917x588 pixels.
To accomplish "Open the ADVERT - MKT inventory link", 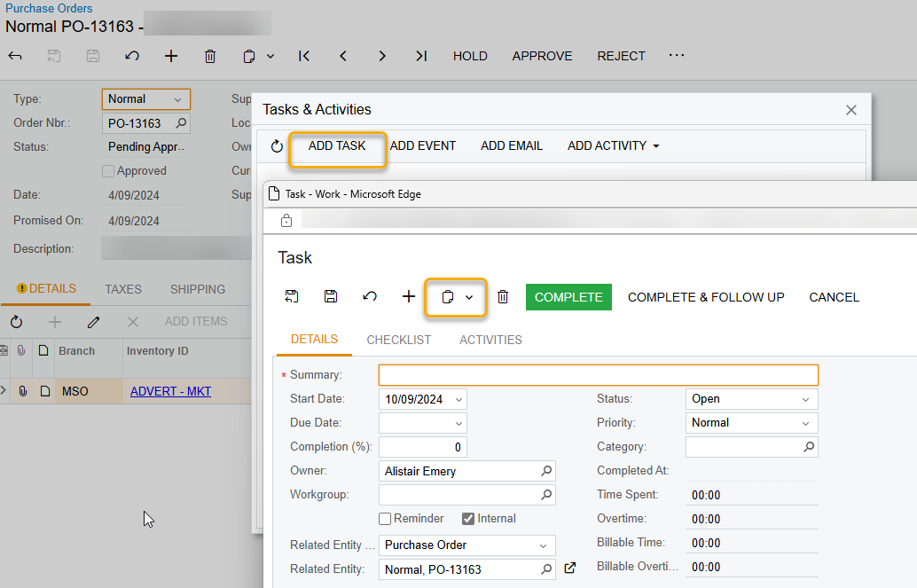I will click(170, 390).
